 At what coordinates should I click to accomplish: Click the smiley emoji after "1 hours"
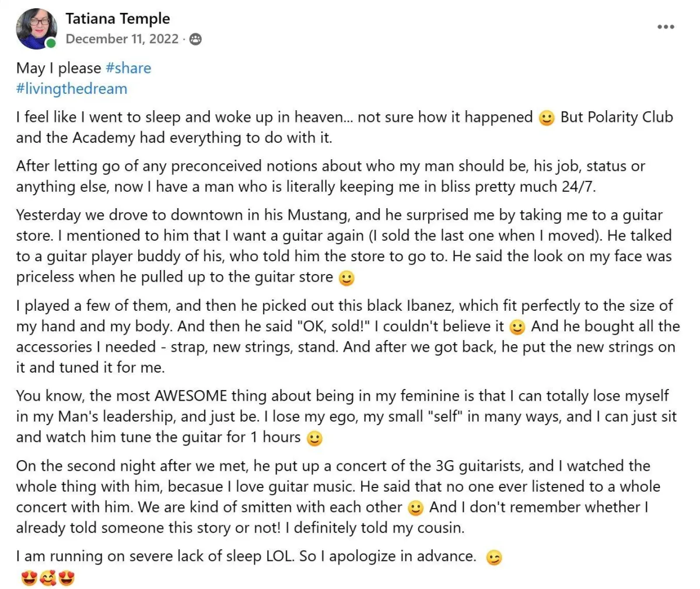coord(314,439)
